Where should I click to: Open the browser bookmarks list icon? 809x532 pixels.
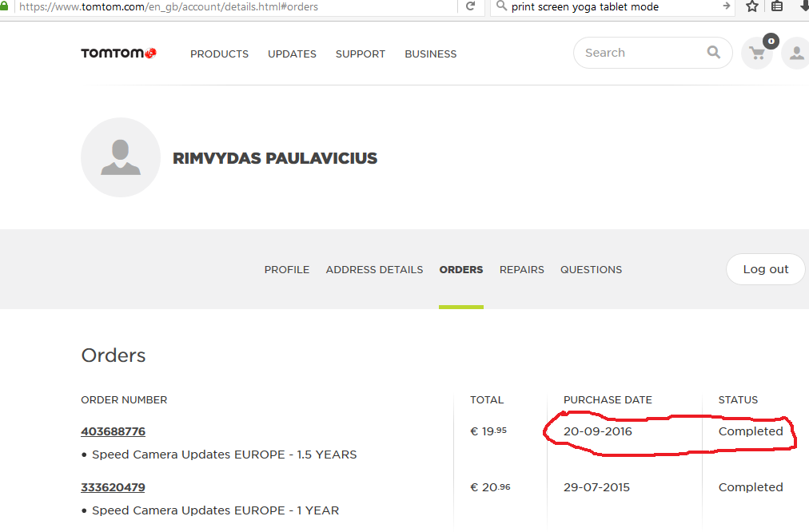tap(777, 6)
